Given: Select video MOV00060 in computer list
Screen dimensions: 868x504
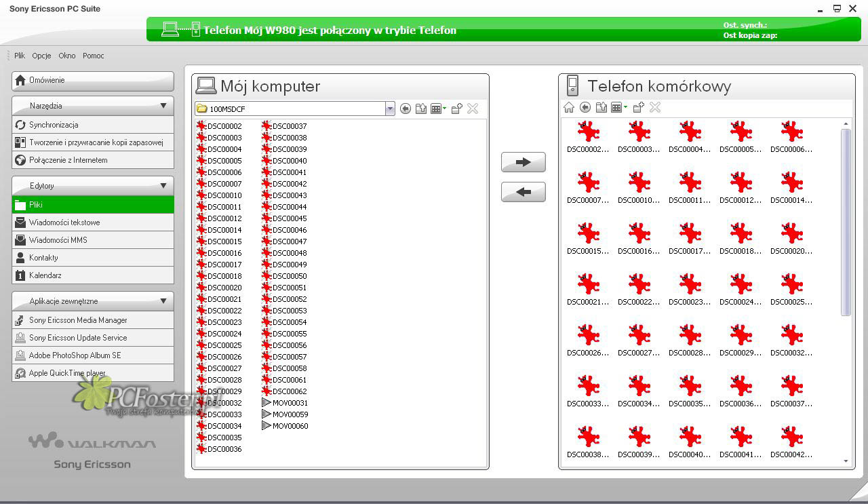Looking at the screenshot, I should [x=285, y=426].
